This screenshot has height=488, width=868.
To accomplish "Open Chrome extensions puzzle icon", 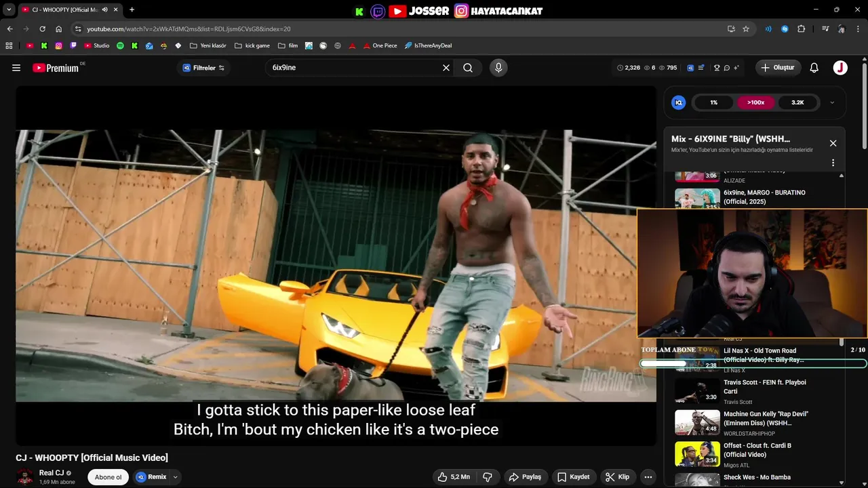I will click(x=802, y=29).
